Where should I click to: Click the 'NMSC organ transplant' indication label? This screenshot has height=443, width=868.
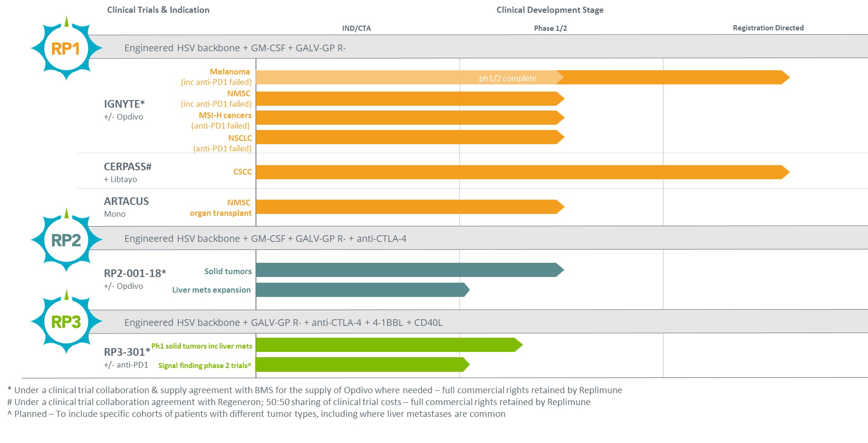[221, 208]
